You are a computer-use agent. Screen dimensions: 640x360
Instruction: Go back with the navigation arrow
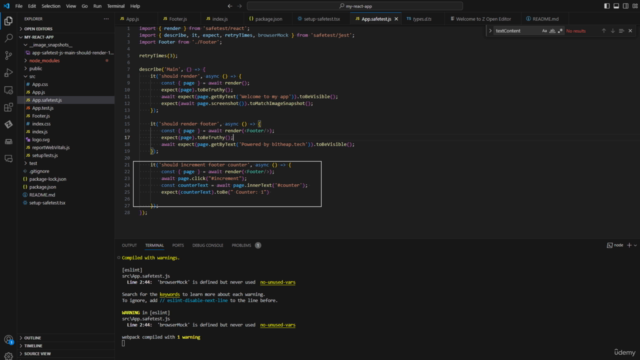coord(230,6)
